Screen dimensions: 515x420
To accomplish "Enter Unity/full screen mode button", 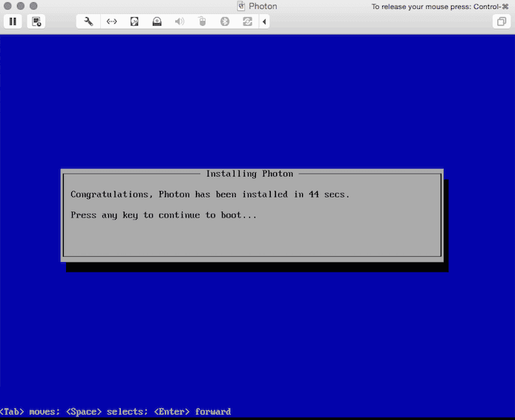I will tap(501, 22).
